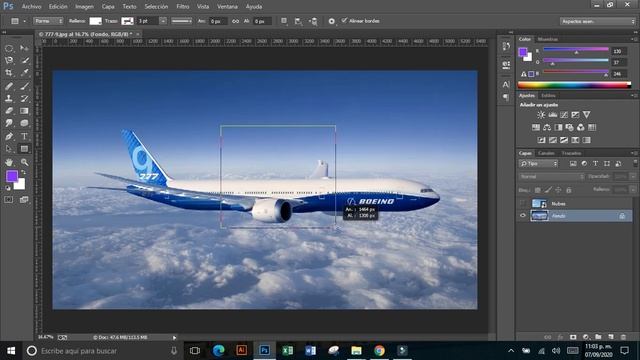
Task: Add a Color Balance adjustment
Action: [x=547, y=127]
